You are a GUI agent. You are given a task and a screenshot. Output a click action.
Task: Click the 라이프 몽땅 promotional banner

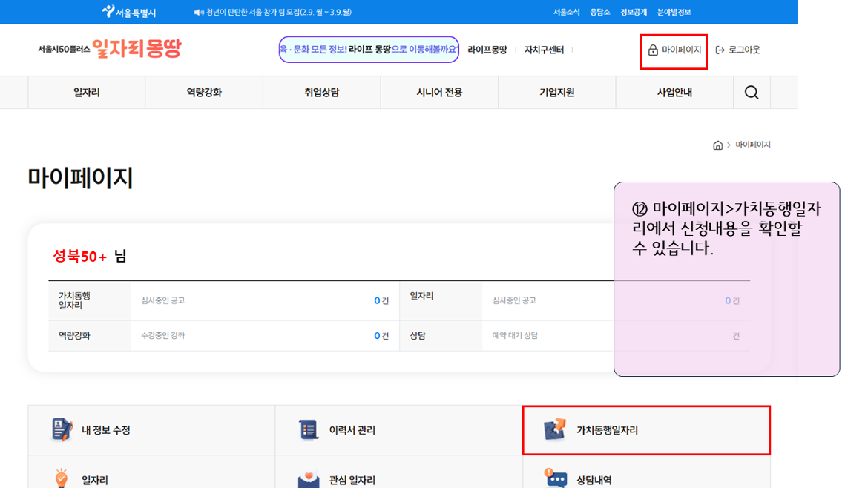coord(369,50)
